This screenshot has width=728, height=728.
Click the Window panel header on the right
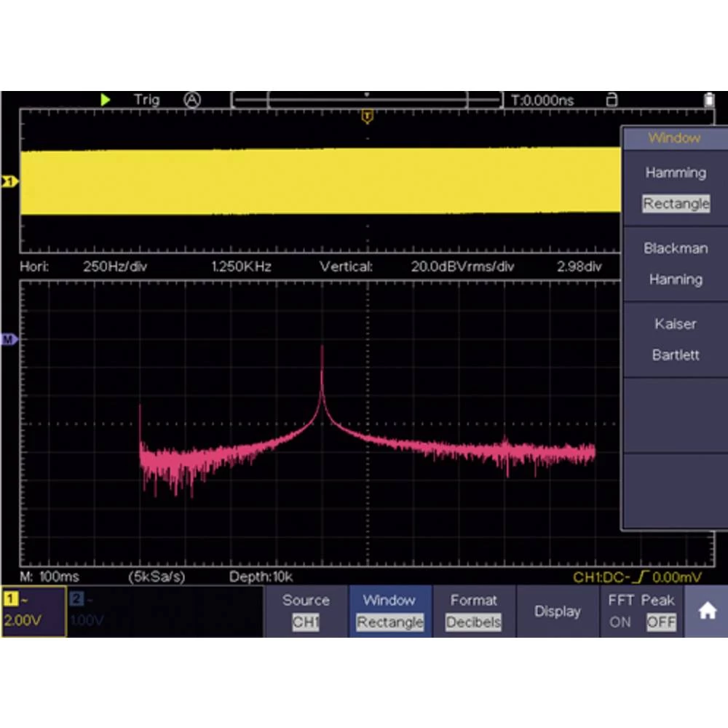(676, 138)
